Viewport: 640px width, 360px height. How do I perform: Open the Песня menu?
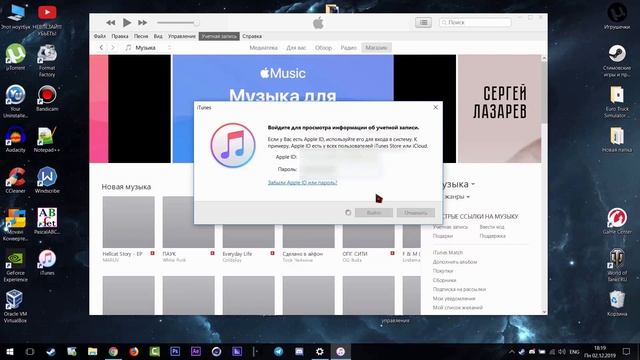(x=141, y=36)
